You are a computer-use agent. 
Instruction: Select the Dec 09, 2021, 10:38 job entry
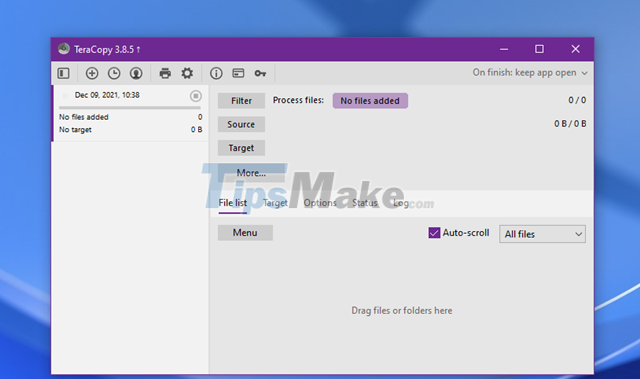pos(131,113)
